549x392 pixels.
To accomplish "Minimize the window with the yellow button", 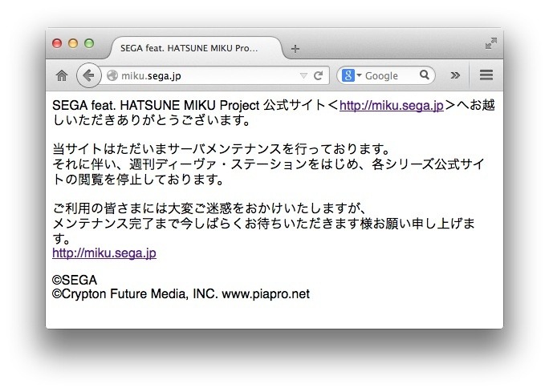I will (73, 43).
